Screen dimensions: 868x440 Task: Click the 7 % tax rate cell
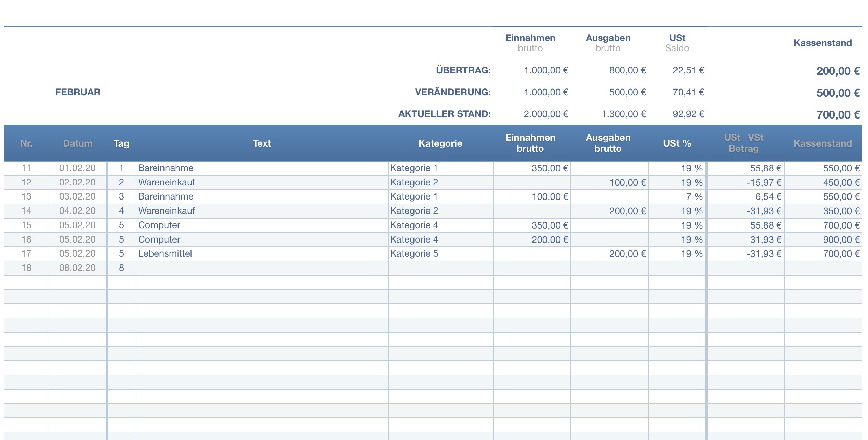[677, 197]
